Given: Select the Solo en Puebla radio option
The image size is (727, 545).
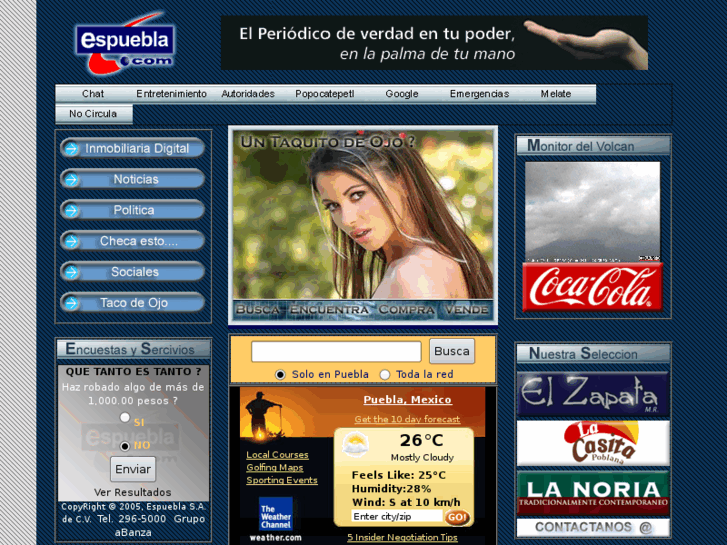Looking at the screenshot, I should tap(280, 374).
